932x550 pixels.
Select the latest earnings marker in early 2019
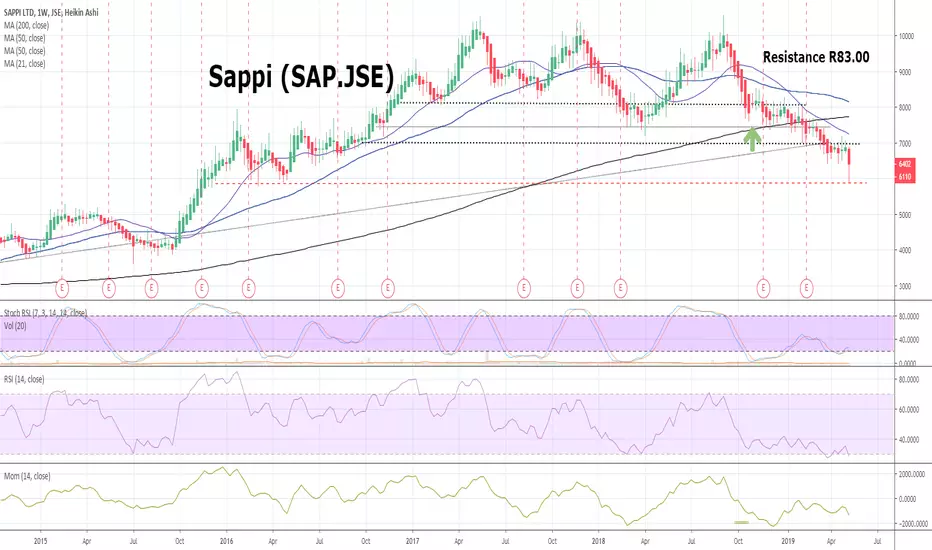click(806, 289)
